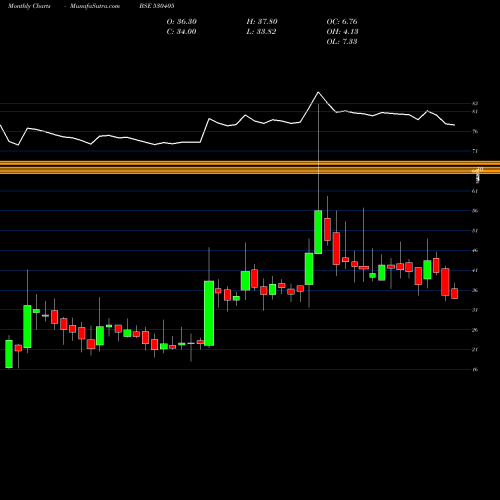Select the BSE 539495 symbol text
This screenshot has height=500, width=500.
(x=157, y=6)
